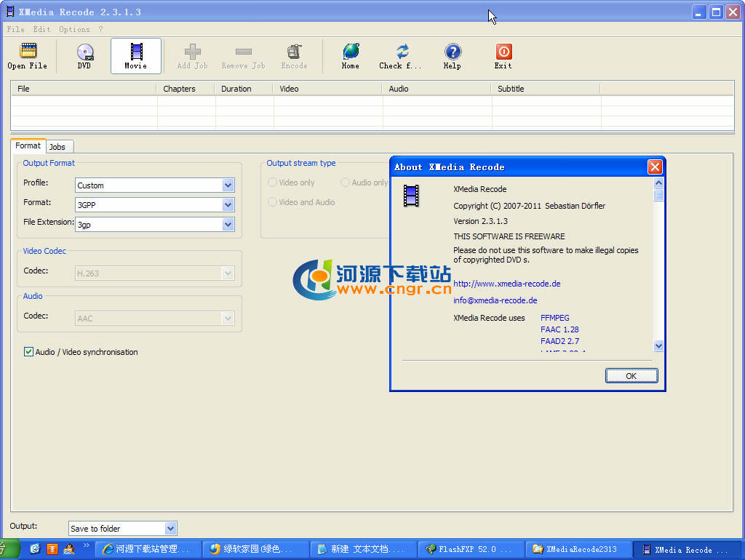
Task: Click the Check for updates icon
Action: tap(401, 55)
